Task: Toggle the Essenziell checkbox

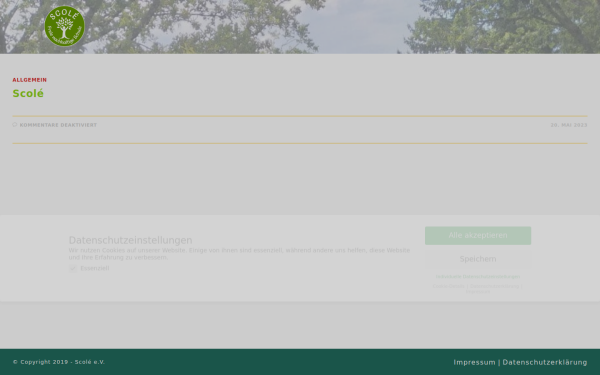Action: pyautogui.click(x=73, y=268)
